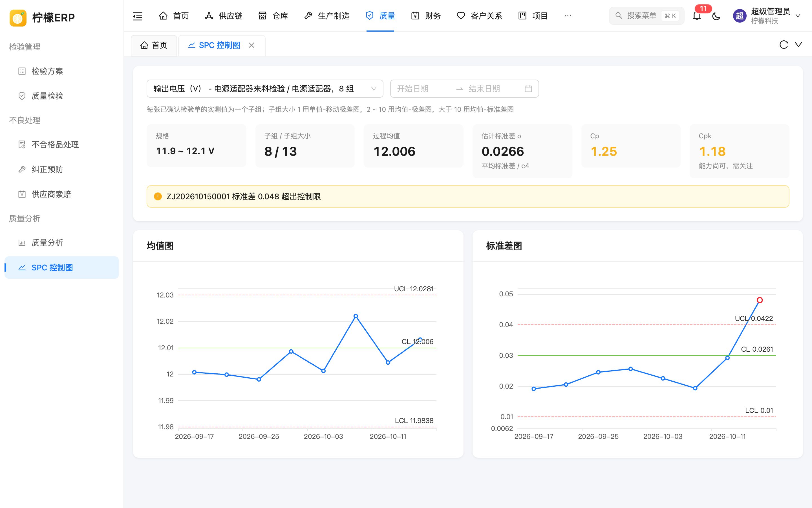
Task: Open the calendar icon in date range
Action: point(528,89)
